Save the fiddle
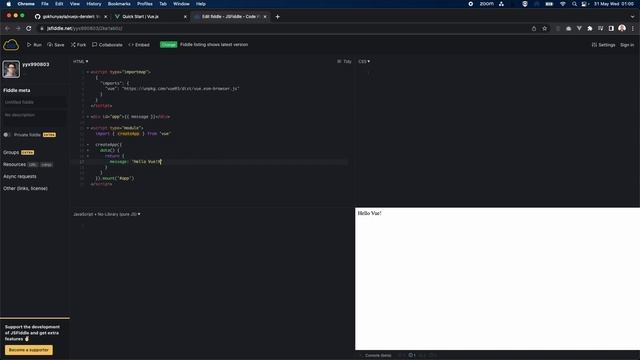 click(56, 45)
